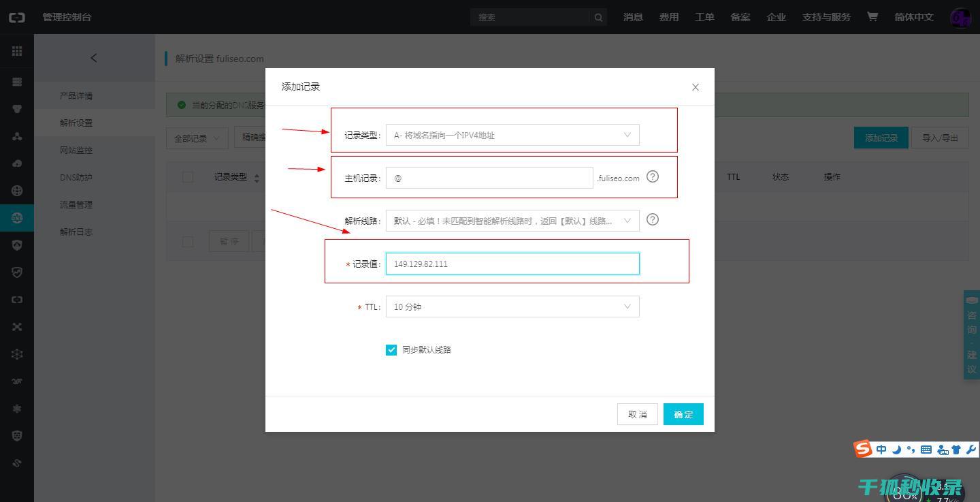
Task: Select the highlighted DNS icon in sidebar
Action: [17, 218]
